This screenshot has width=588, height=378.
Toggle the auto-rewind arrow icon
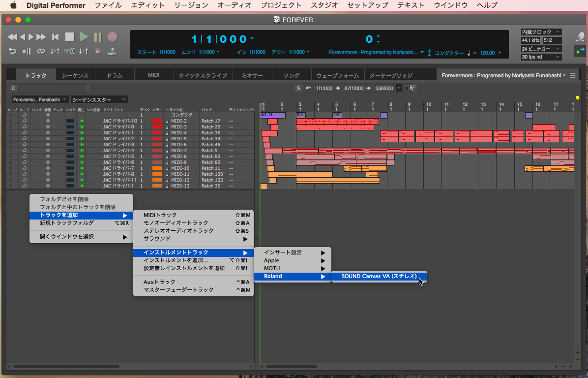pos(12,51)
